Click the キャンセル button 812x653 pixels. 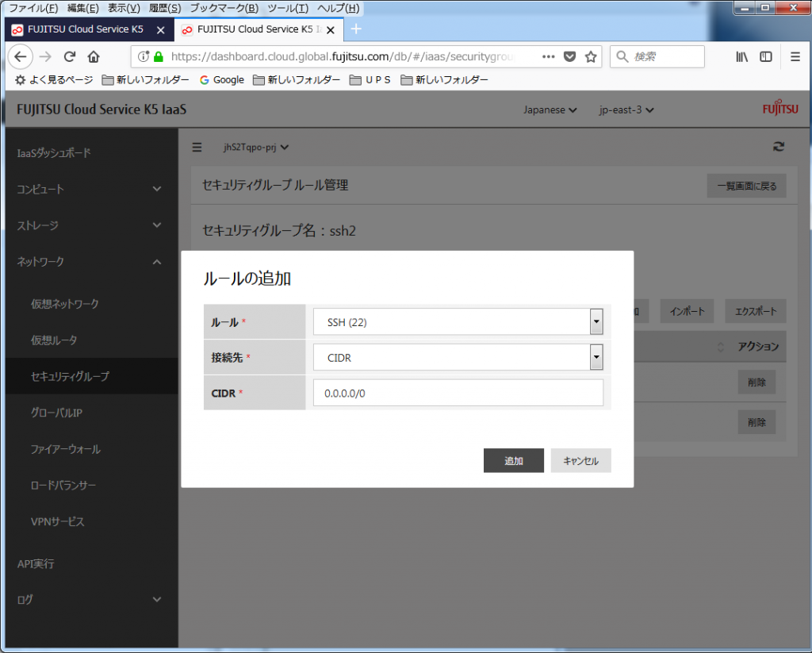point(581,461)
